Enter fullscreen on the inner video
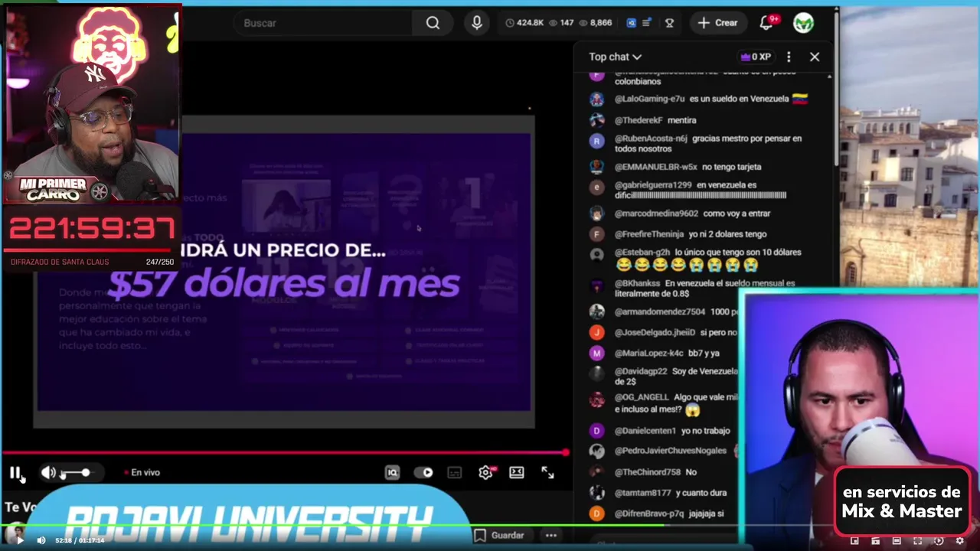Image resolution: width=980 pixels, height=551 pixels. tap(547, 473)
